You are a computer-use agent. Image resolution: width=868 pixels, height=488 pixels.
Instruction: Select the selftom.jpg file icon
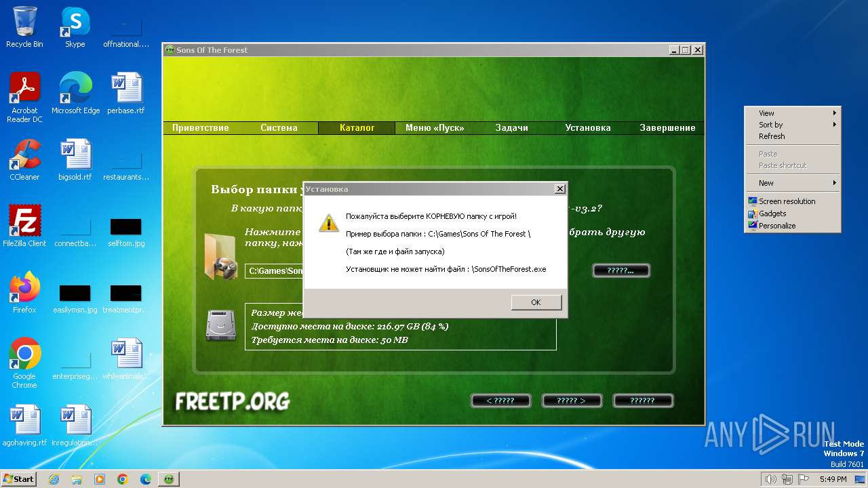pyautogui.click(x=126, y=230)
